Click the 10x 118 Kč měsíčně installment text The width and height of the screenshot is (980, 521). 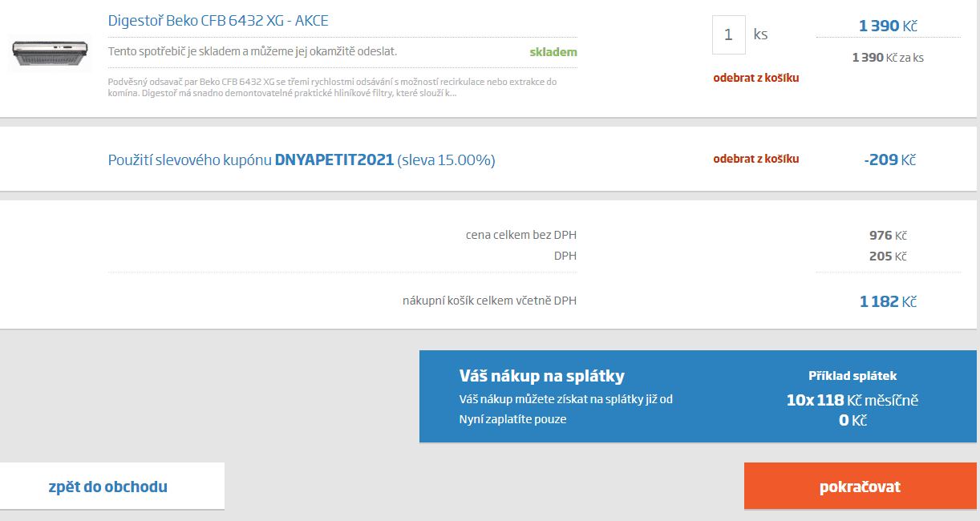tap(852, 400)
